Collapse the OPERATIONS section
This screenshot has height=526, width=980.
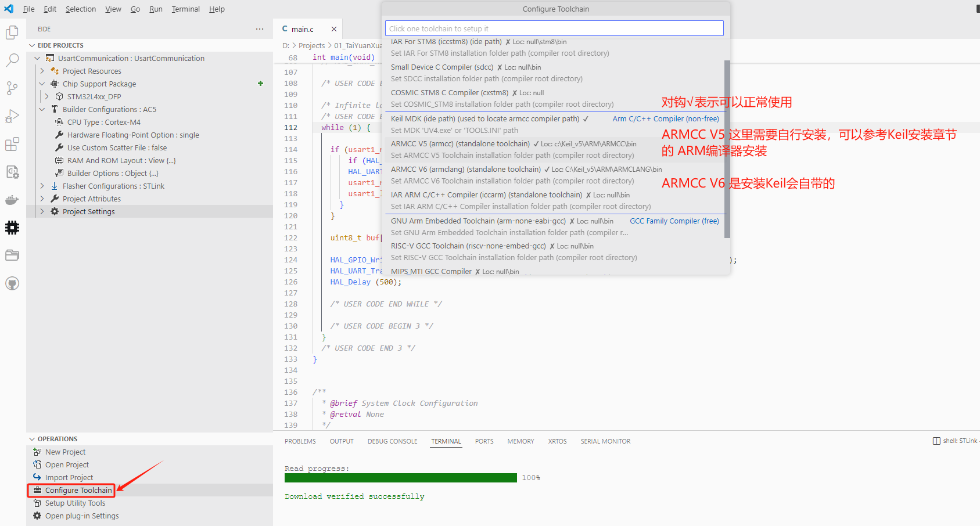tap(32, 439)
